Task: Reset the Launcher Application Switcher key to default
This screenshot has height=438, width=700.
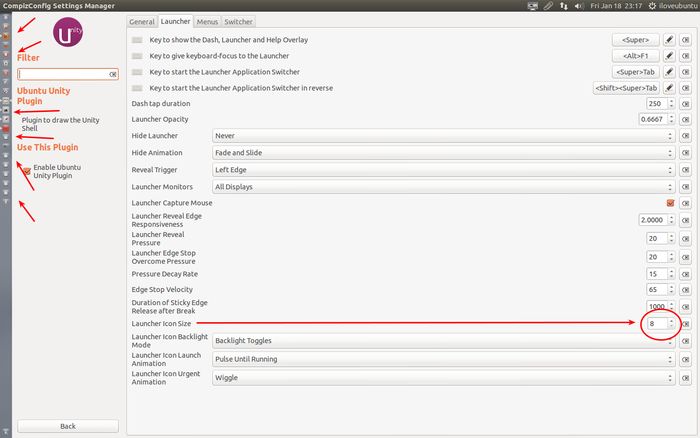Action: (x=685, y=72)
